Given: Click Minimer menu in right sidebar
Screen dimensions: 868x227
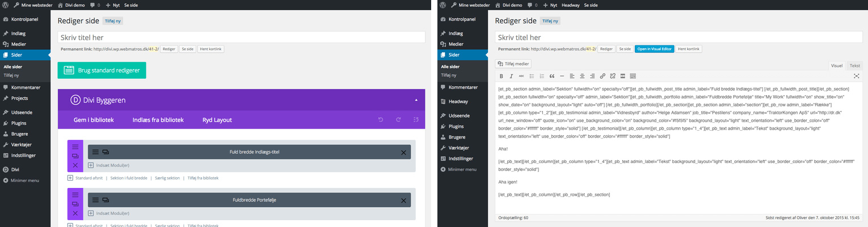Looking at the screenshot, I should point(462,169).
